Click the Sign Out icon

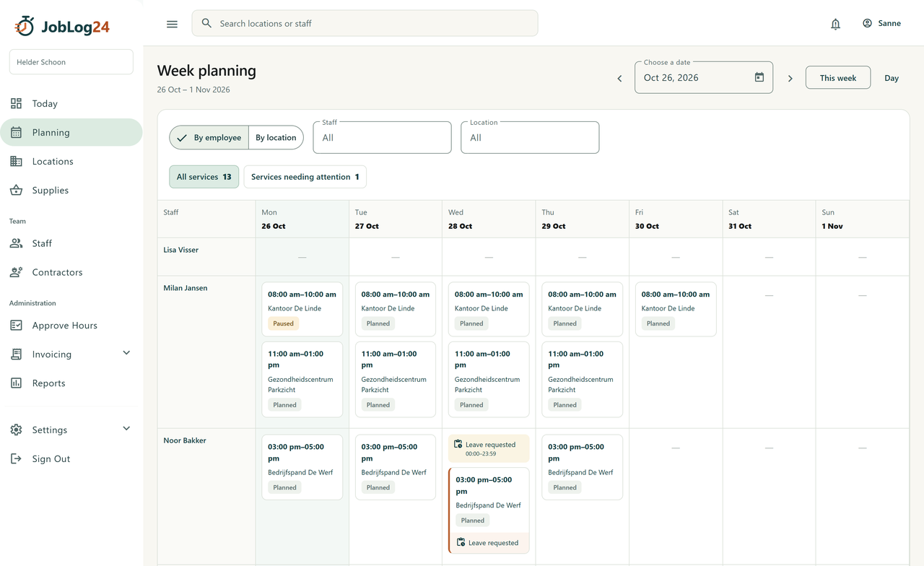pyautogui.click(x=16, y=458)
